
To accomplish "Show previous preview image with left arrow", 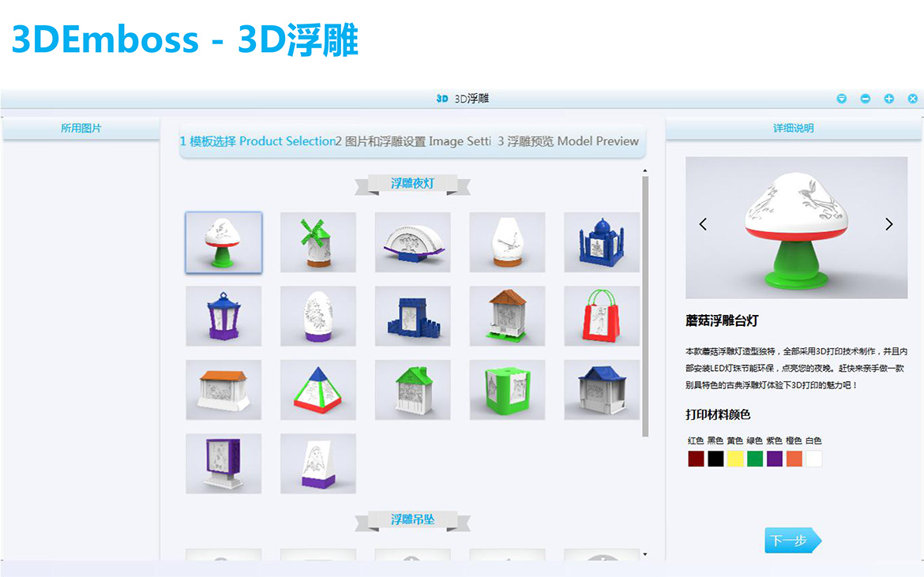I will [703, 224].
